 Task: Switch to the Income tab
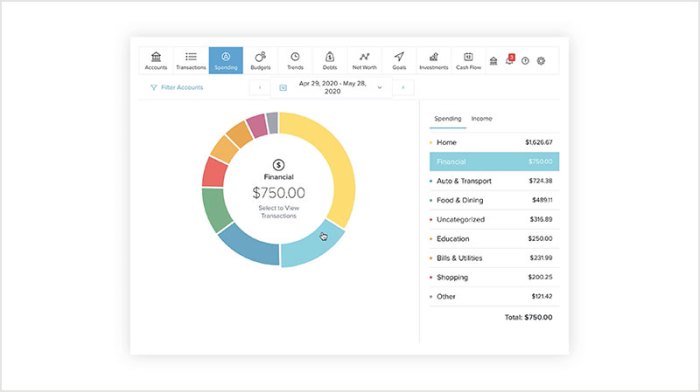click(x=482, y=119)
